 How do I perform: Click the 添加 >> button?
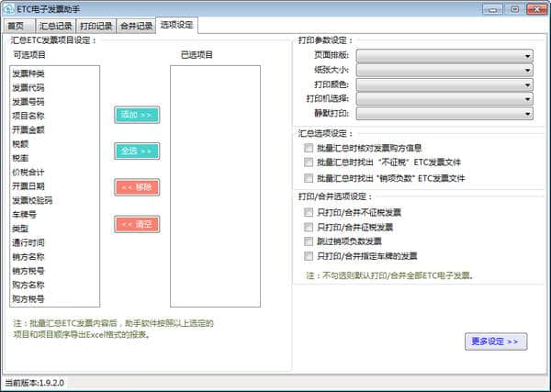[x=137, y=115]
